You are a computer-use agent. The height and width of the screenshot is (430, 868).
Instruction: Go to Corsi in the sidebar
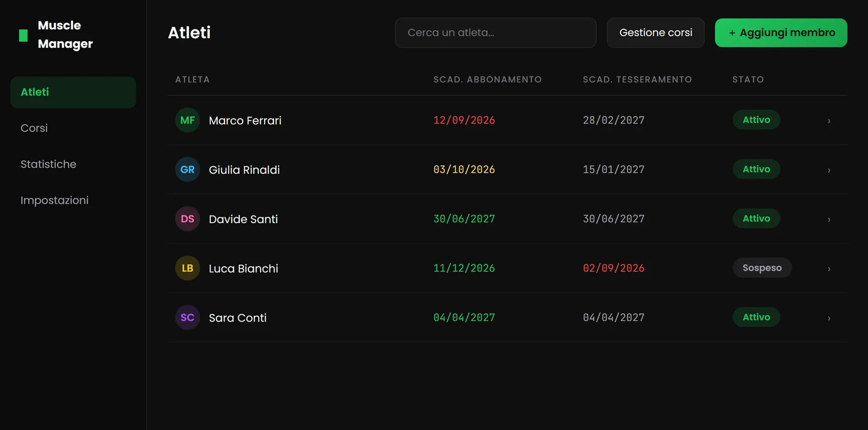tap(73, 128)
